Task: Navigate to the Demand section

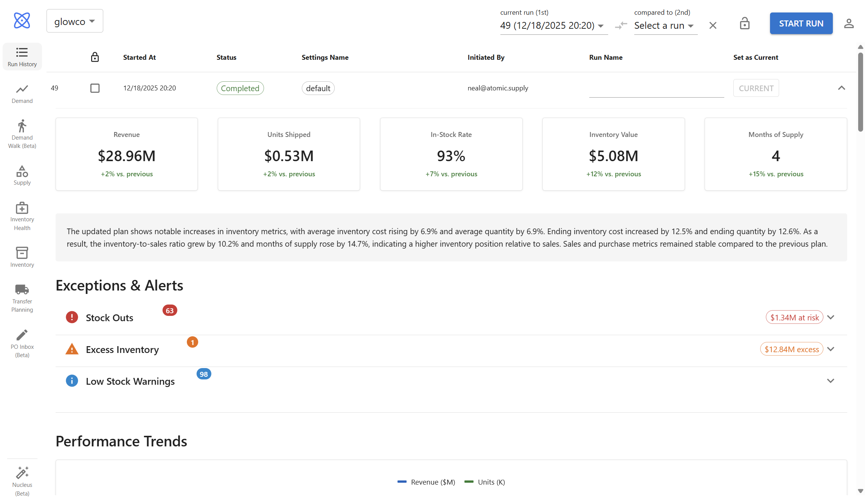Action: tap(22, 93)
